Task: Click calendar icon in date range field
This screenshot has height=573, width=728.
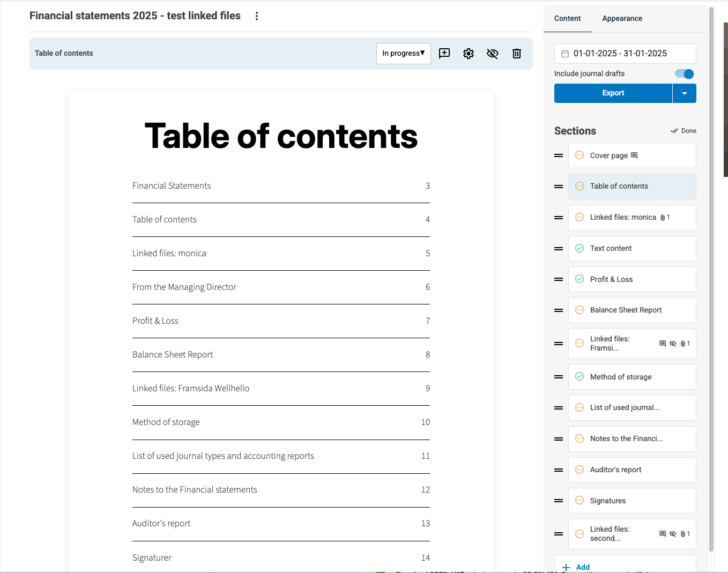Action: [x=564, y=54]
